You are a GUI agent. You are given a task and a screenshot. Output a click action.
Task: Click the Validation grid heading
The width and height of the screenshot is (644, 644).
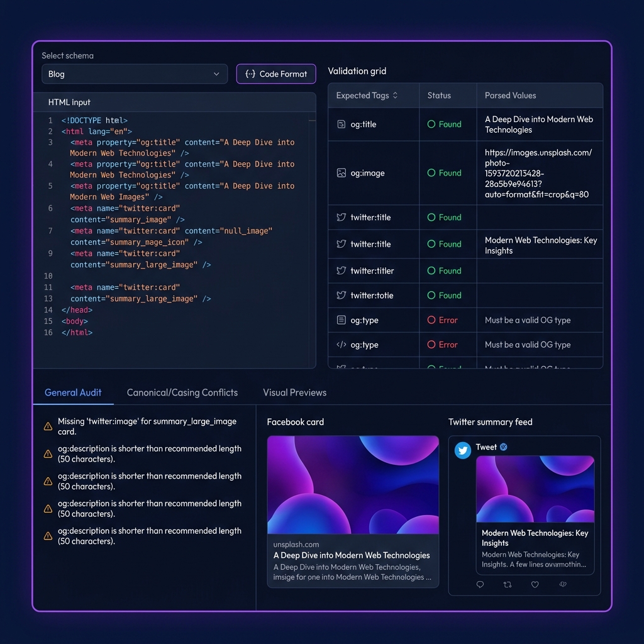coord(357,71)
